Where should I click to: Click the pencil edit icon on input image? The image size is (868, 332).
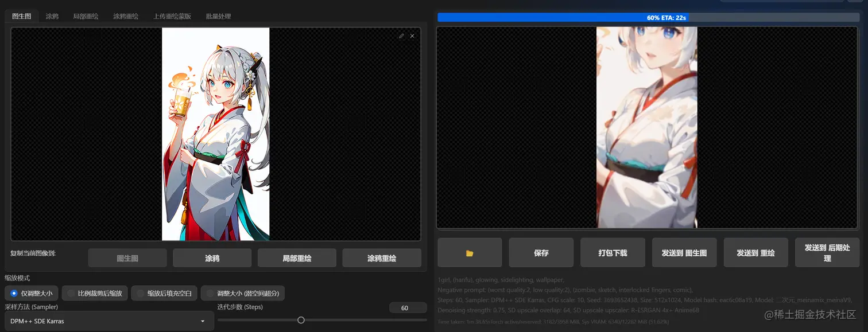coord(401,36)
